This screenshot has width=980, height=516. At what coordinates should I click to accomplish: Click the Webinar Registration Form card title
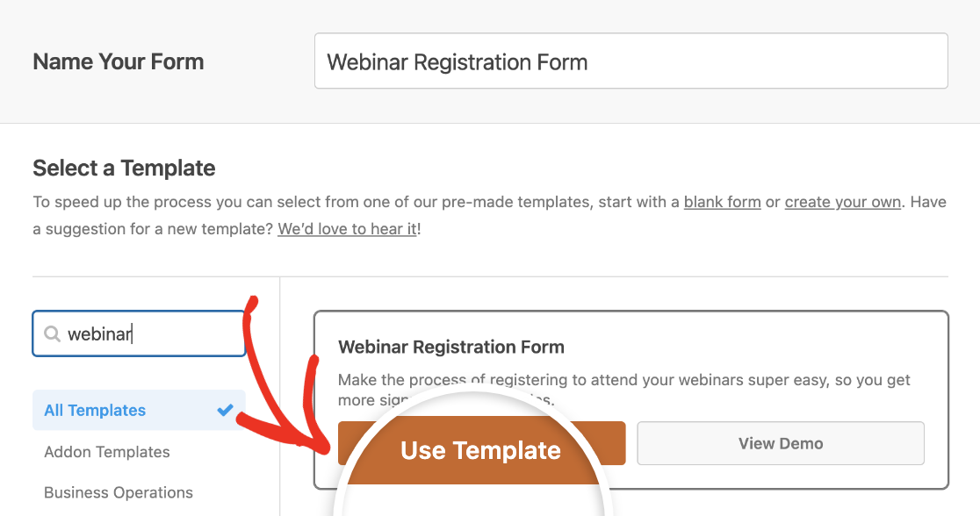tap(451, 347)
